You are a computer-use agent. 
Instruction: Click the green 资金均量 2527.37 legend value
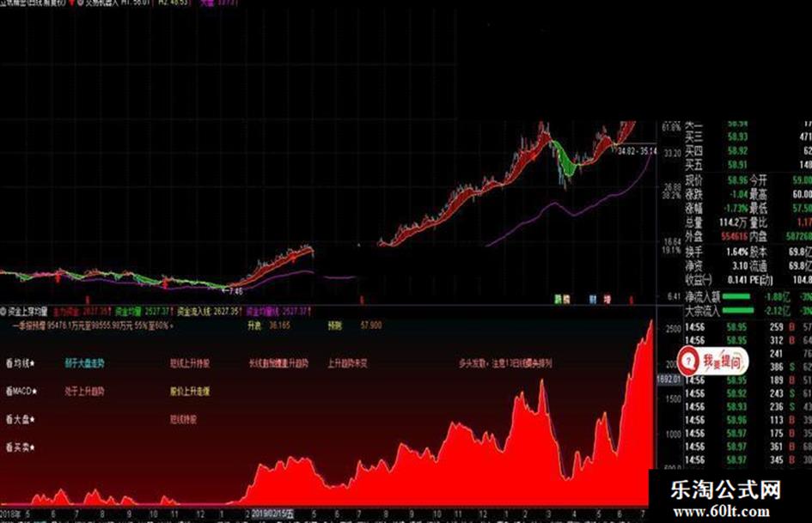(x=143, y=312)
